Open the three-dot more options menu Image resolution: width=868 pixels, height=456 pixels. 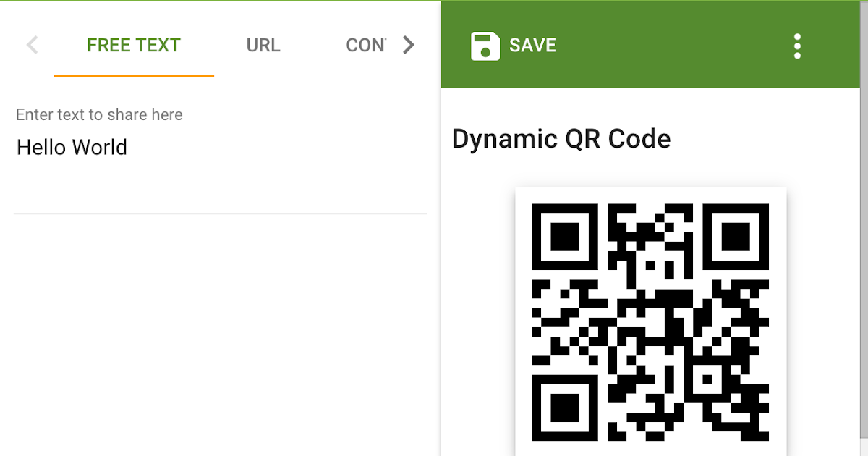[x=797, y=46]
